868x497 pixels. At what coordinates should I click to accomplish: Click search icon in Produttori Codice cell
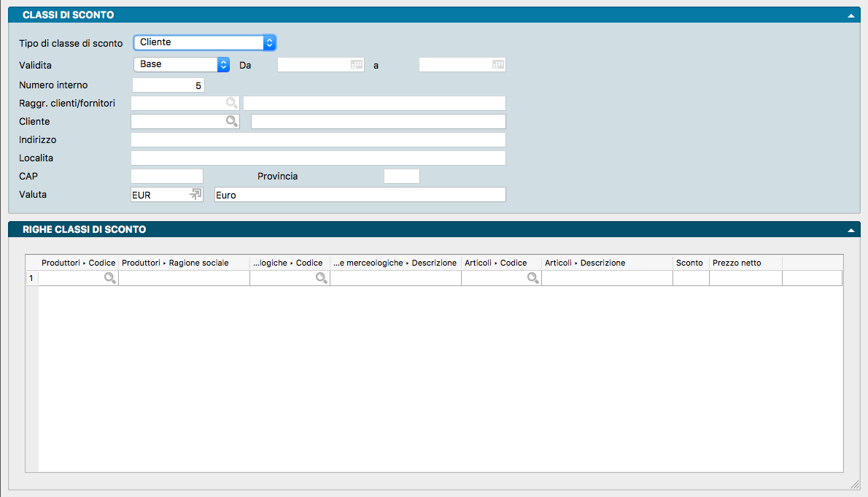(x=109, y=278)
